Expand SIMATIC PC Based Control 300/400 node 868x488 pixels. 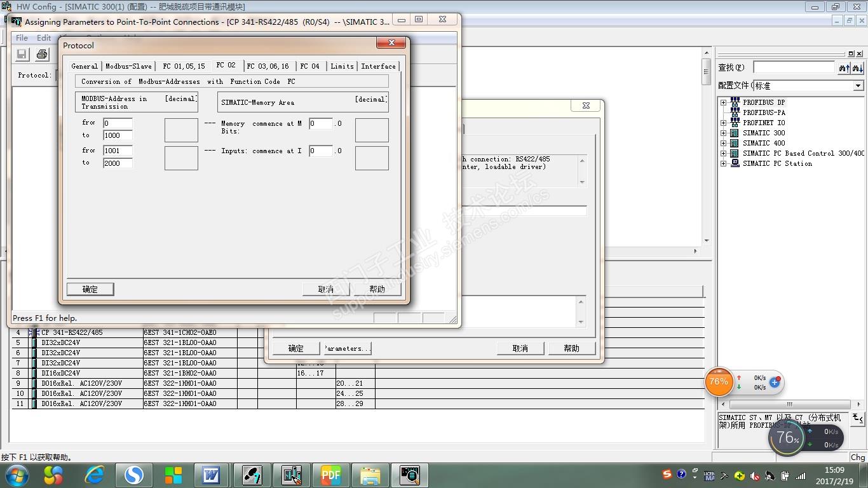click(x=723, y=153)
